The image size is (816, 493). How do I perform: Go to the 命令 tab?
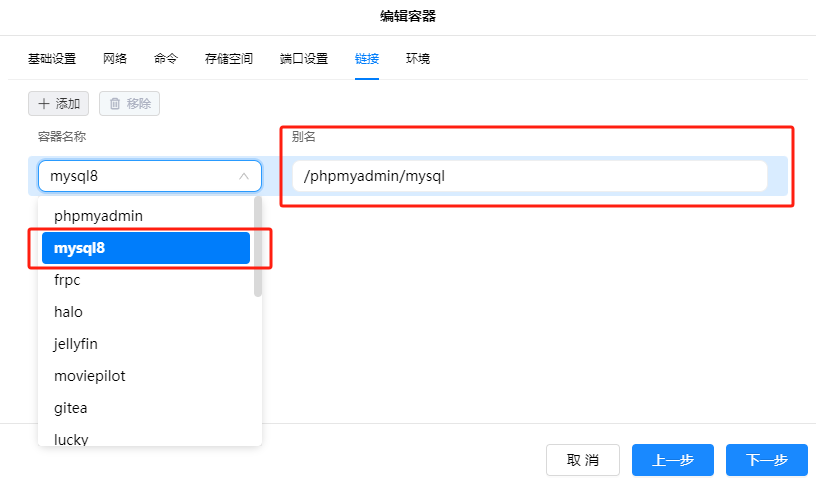pos(166,59)
